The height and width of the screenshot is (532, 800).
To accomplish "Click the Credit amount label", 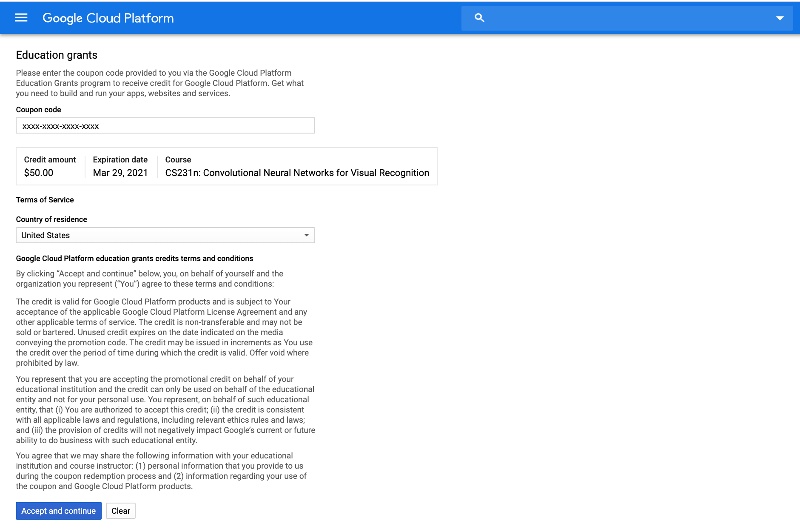I will click(50, 159).
